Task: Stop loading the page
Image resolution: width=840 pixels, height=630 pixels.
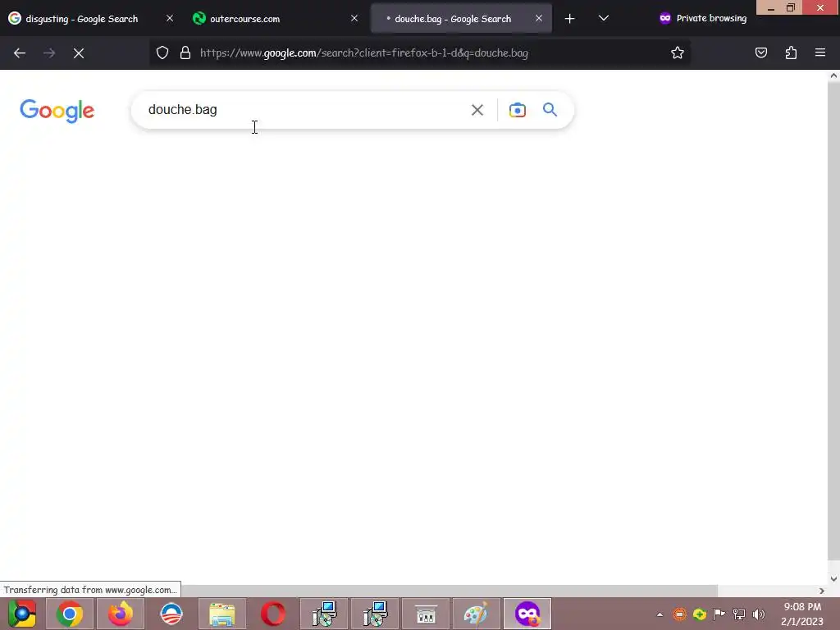Action: (79, 53)
